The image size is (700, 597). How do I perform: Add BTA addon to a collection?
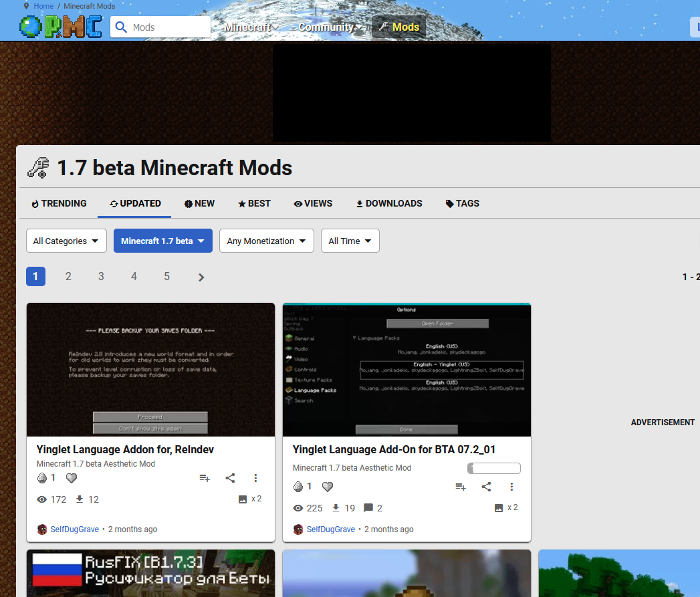(461, 487)
